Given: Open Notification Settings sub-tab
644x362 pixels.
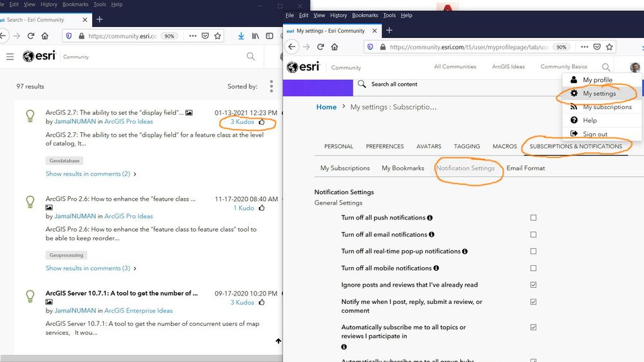Looking at the screenshot, I should (x=465, y=168).
